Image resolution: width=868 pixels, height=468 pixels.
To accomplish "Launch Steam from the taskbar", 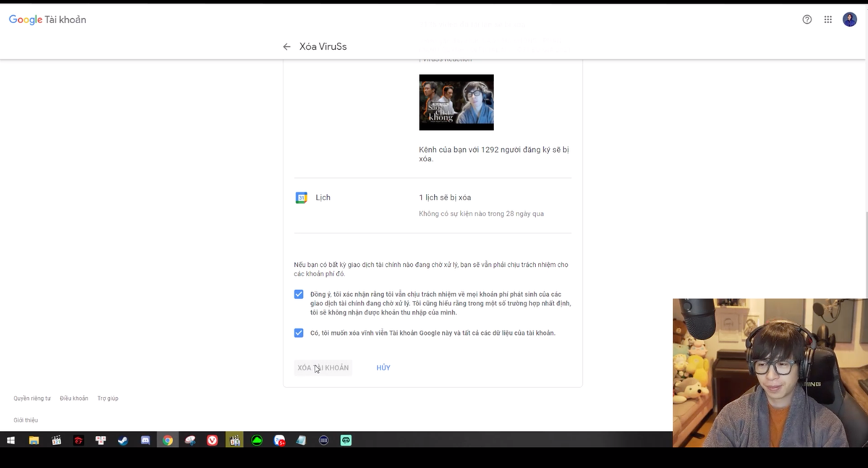I will 123,441.
